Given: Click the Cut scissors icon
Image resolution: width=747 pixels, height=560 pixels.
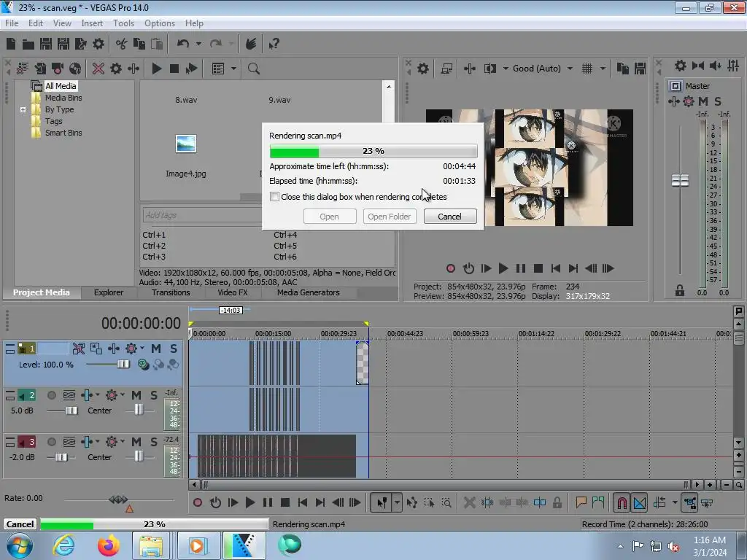Looking at the screenshot, I should pos(122,44).
